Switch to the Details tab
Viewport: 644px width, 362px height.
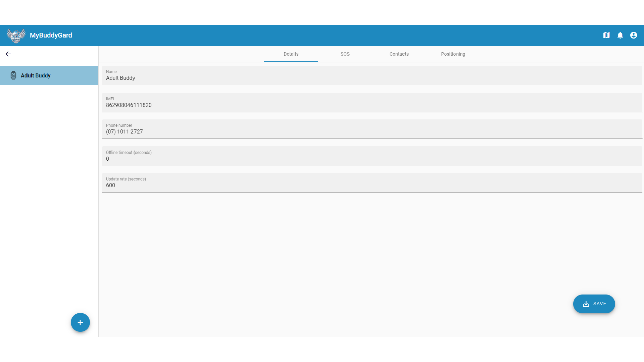[291, 54]
